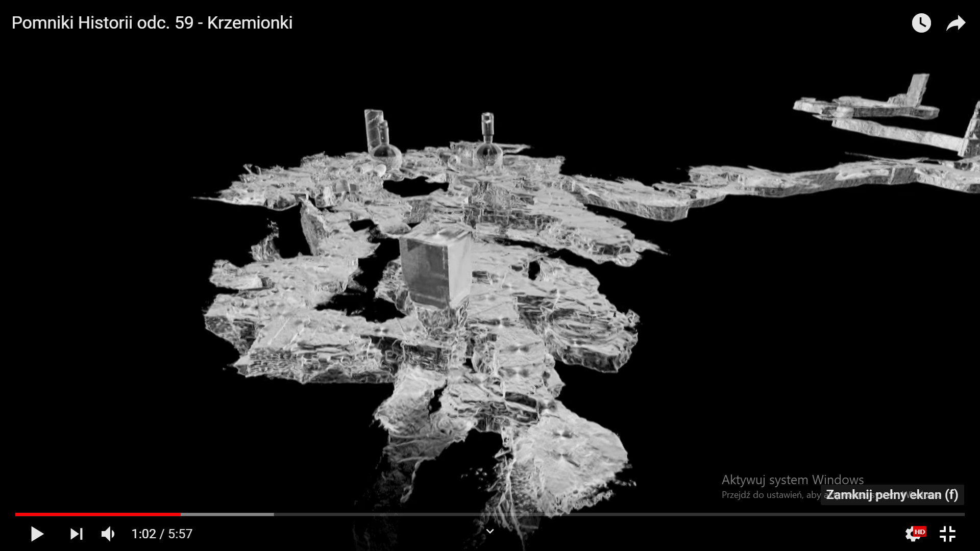Click the 1:02 / 5:57 time display
The width and height of the screenshot is (980, 551).
coord(162,534)
